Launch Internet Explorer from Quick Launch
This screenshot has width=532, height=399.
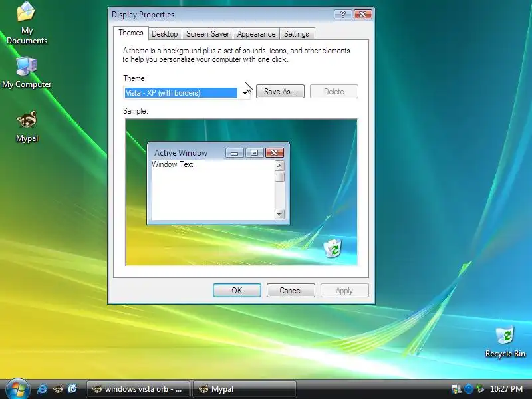tap(42, 389)
